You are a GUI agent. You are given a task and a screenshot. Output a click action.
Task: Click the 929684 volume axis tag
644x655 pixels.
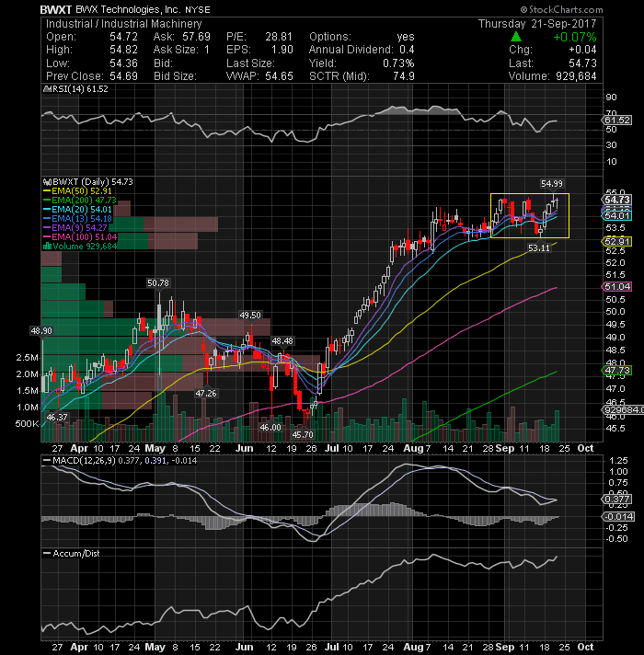click(x=622, y=409)
